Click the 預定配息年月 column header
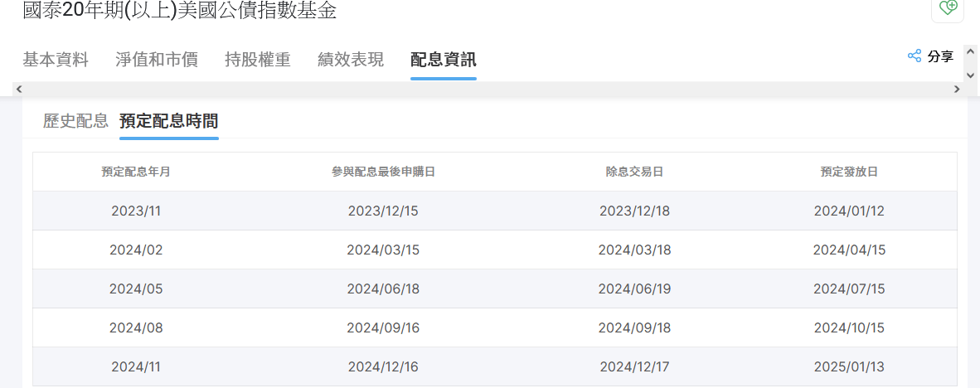Viewport: 980px width, 388px height. pos(136,172)
